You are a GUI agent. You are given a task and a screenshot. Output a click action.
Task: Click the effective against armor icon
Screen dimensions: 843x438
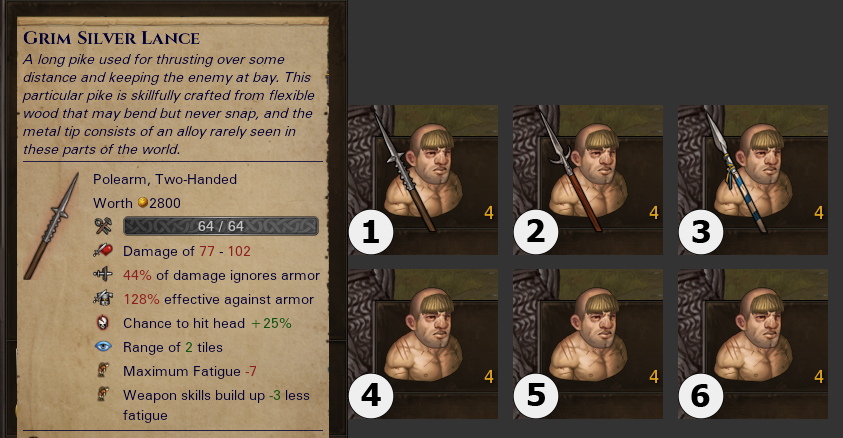point(103,298)
